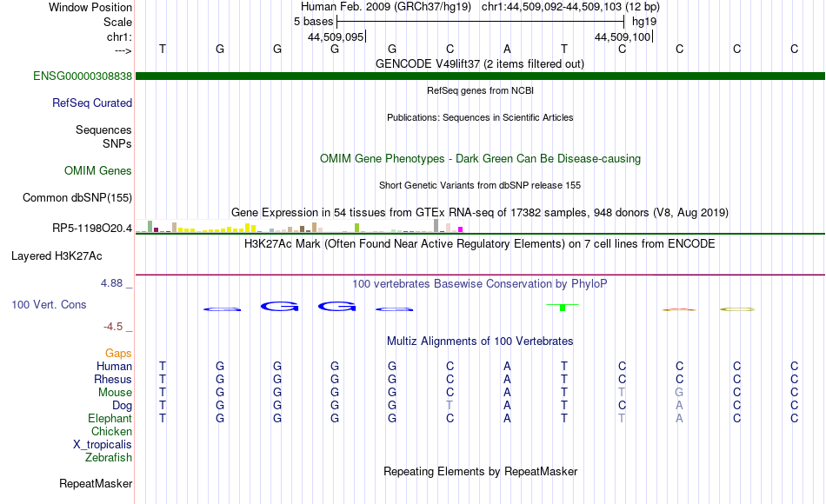Open the Common dbSNP(155) track label
The image size is (826, 504).
[x=77, y=197]
